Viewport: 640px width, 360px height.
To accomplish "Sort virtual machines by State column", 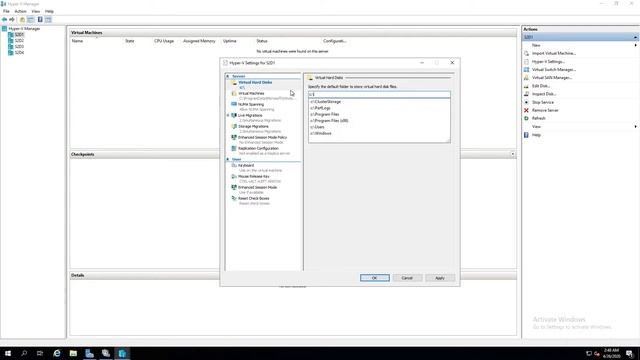I will click(x=130, y=41).
